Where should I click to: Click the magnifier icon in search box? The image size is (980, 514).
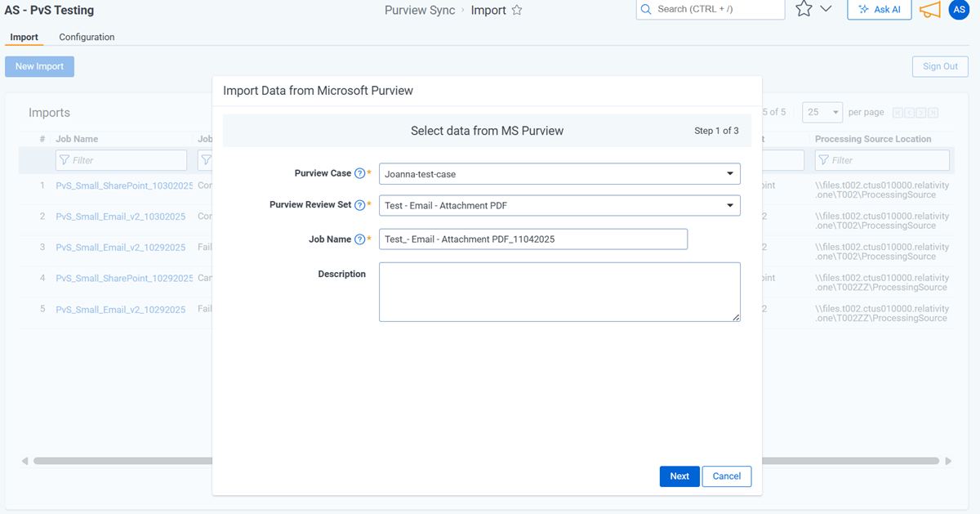(x=647, y=9)
